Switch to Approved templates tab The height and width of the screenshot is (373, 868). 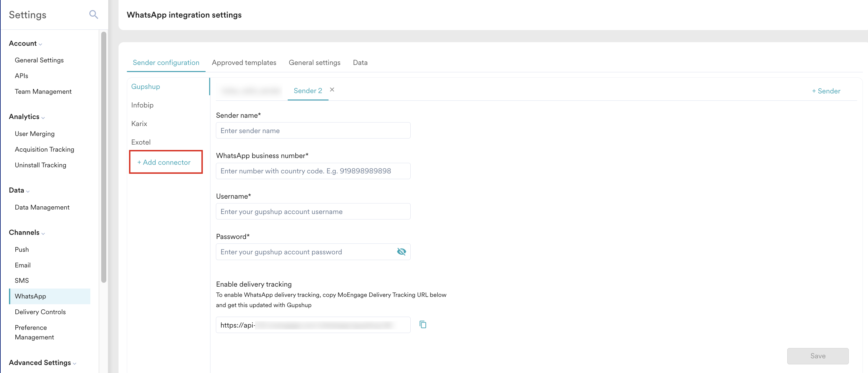coord(244,63)
